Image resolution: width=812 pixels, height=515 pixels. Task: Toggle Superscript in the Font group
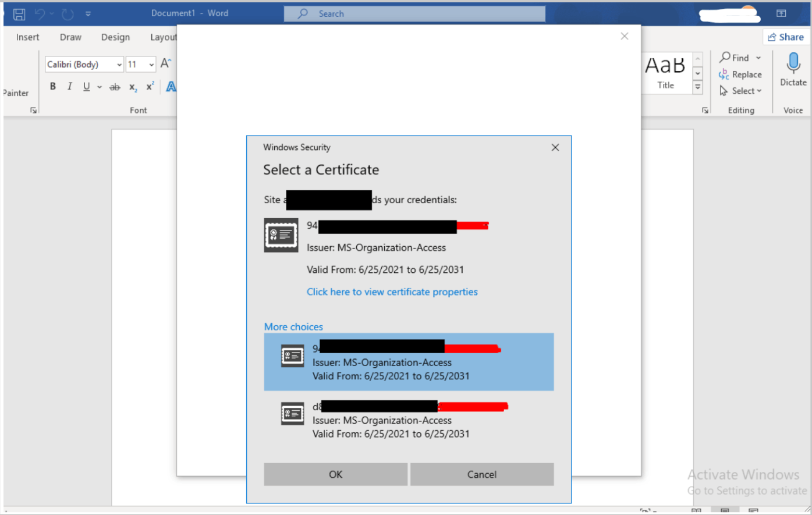(x=150, y=87)
